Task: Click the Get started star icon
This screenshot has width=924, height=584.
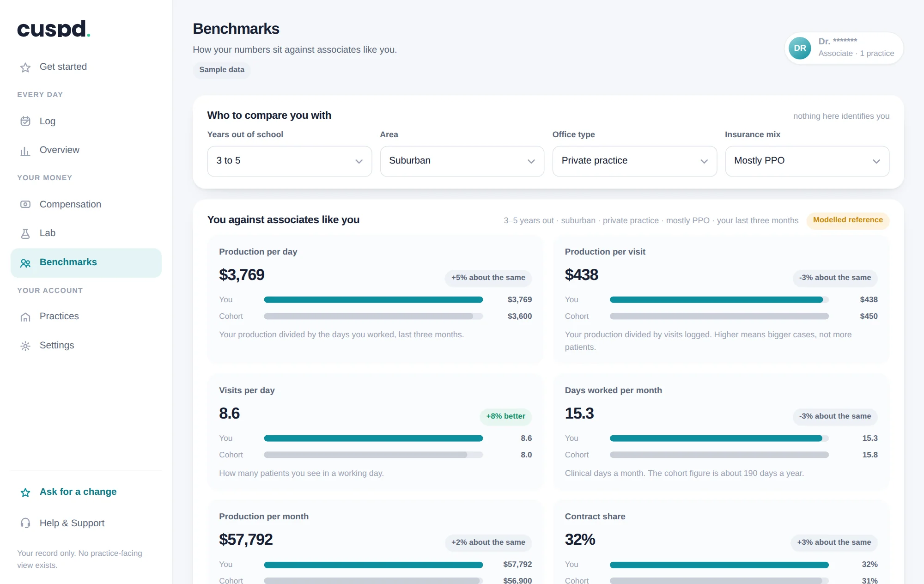Action: 25,67
